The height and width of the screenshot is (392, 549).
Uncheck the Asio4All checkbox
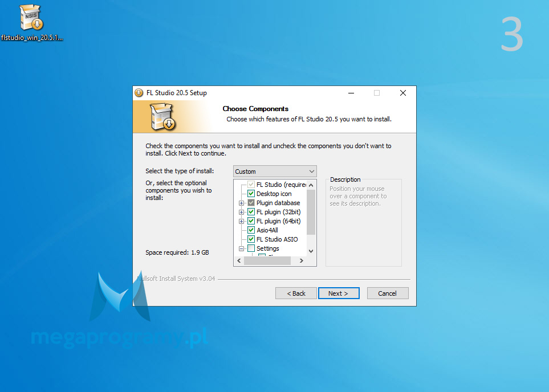251,230
